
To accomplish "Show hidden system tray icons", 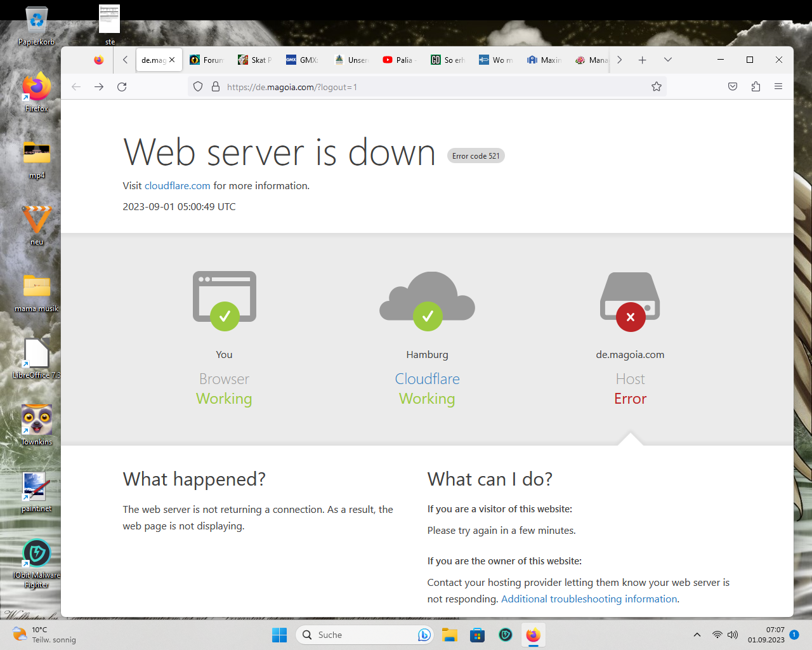I will tap(697, 635).
